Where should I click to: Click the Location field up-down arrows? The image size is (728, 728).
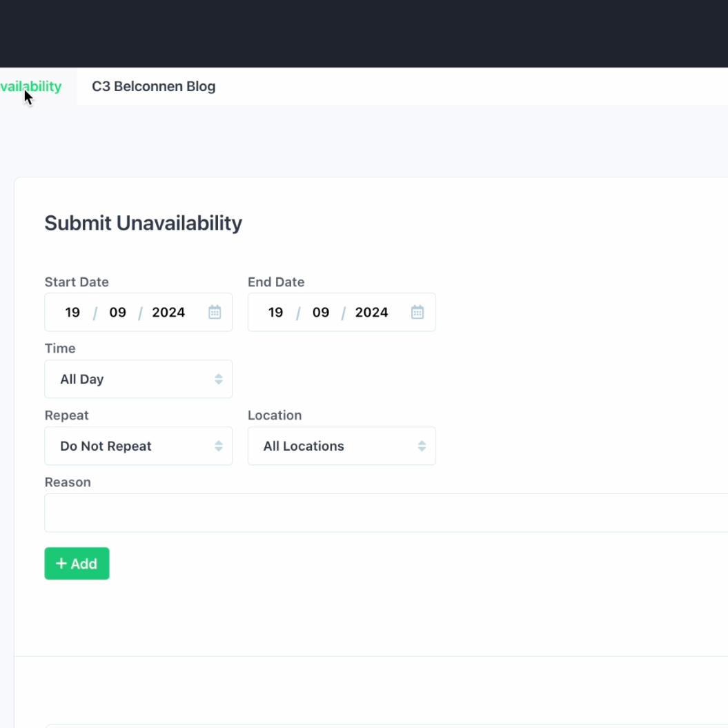421,446
